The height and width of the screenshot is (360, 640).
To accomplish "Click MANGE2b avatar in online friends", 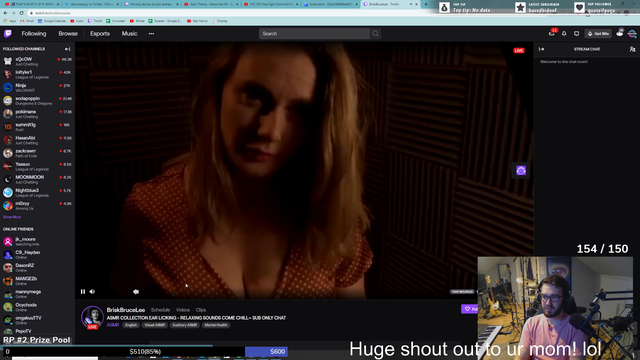I will [x=8, y=281].
